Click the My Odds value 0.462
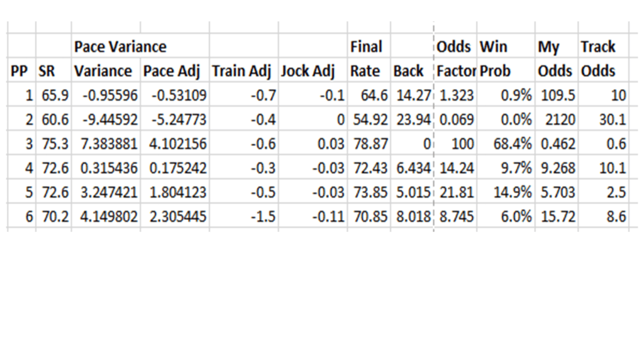 pos(557,144)
